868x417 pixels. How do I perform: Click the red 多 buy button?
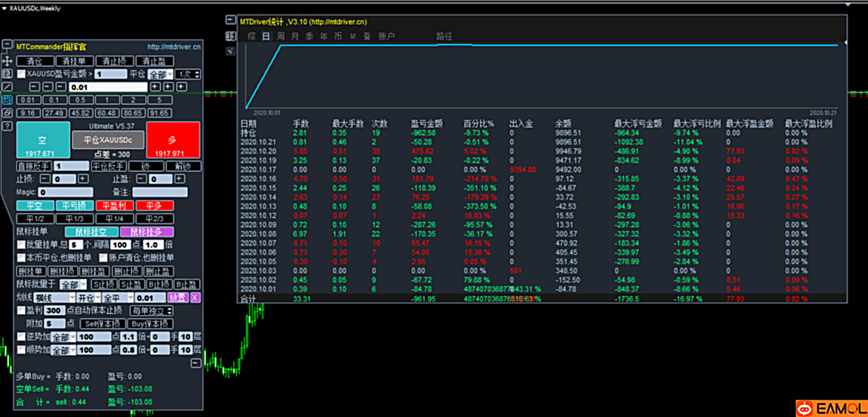point(173,140)
